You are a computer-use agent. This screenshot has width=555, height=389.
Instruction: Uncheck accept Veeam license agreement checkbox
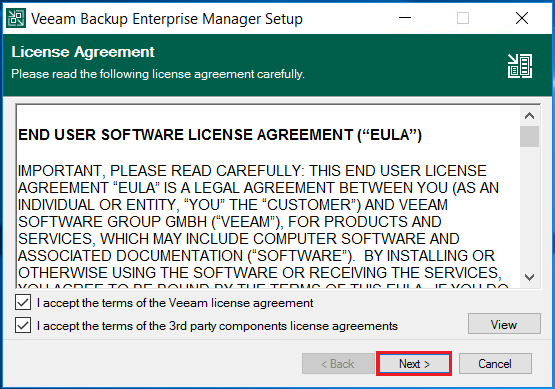(x=23, y=303)
